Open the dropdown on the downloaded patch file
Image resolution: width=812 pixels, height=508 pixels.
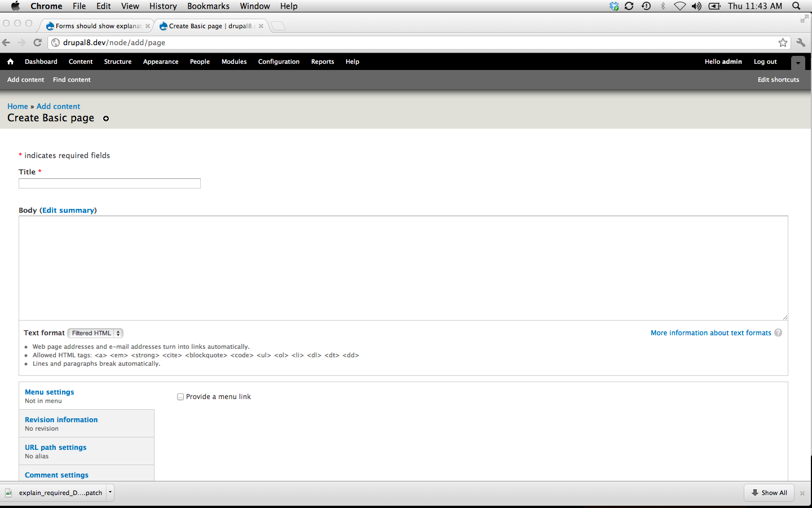pos(110,492)
